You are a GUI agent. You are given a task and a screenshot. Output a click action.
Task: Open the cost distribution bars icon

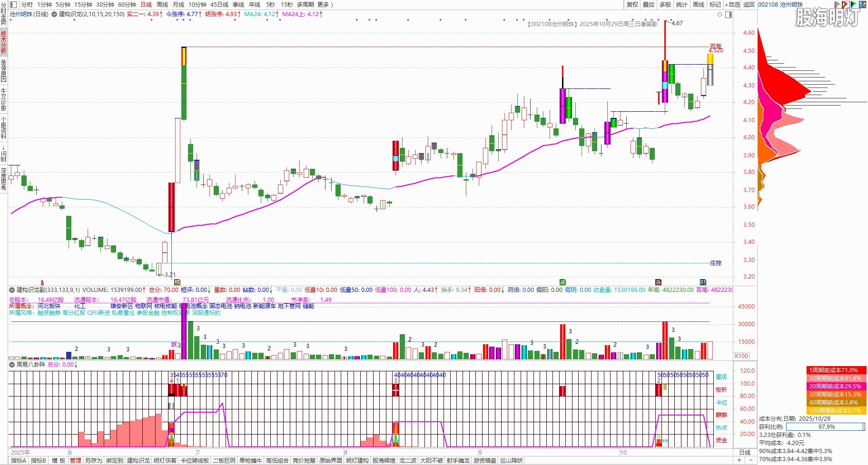point(837,5)
